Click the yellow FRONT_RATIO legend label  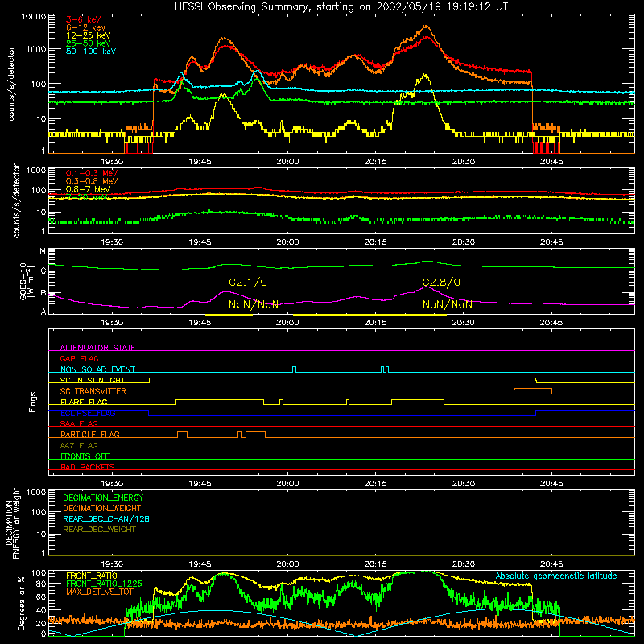92,576
